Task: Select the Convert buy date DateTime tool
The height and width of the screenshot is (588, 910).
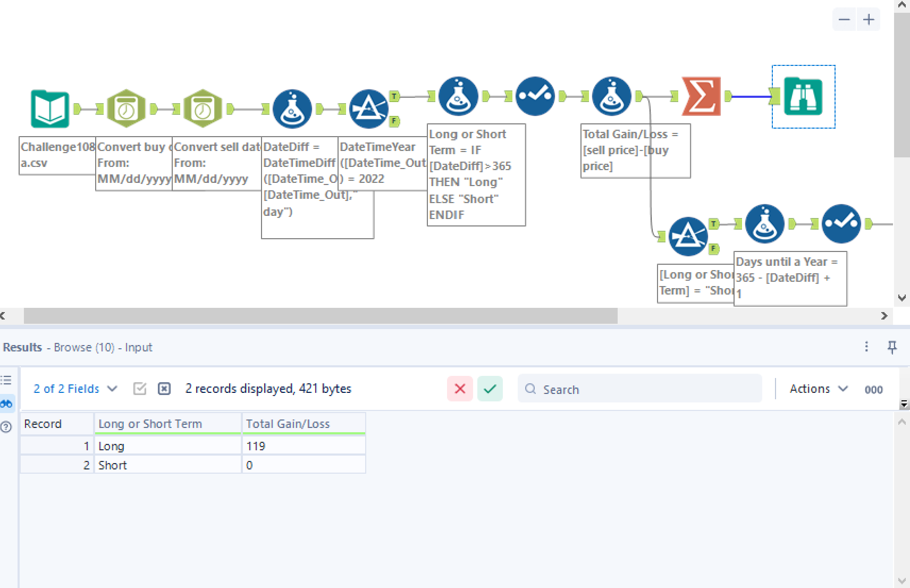Action: [126, 108]
